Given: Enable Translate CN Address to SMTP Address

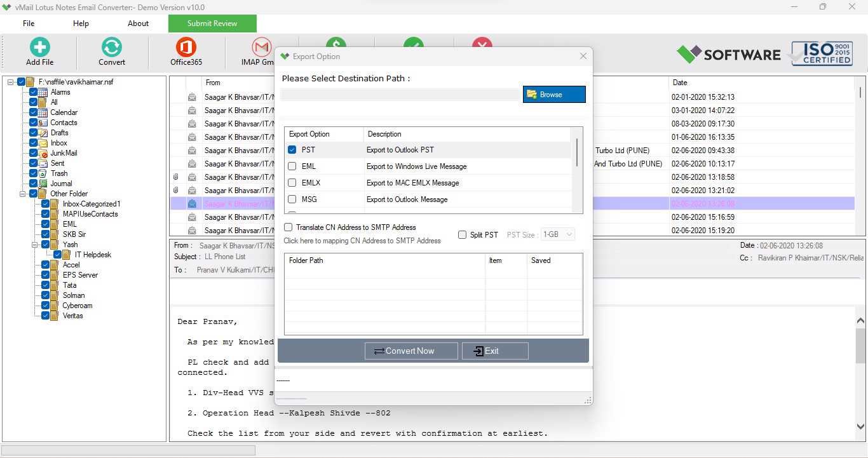Looking at the screenshot, I should coord(288,227).
